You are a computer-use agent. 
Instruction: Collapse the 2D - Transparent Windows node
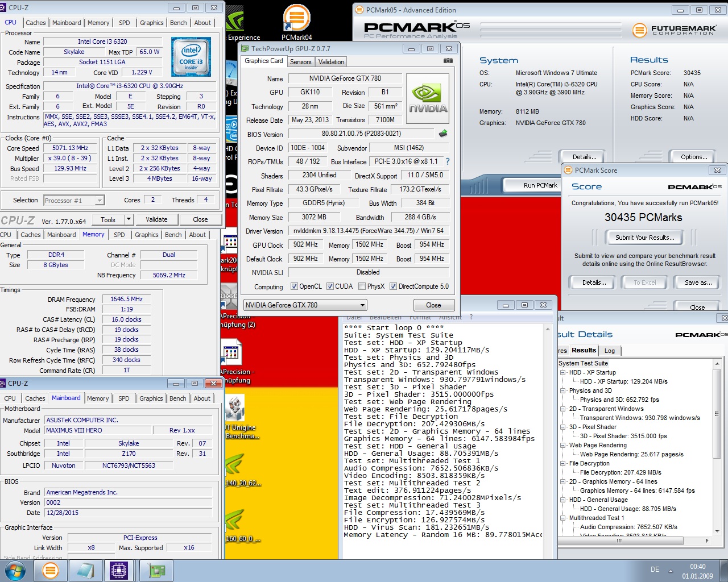click(x=563, y=409)
